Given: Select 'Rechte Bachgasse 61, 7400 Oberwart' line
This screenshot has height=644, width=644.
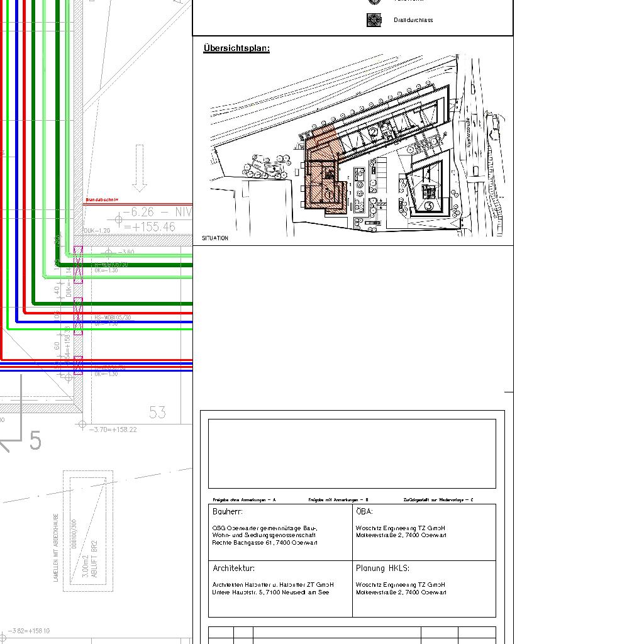Looking at the screenshot, I should pyautogui.click(x=265, y=543).
